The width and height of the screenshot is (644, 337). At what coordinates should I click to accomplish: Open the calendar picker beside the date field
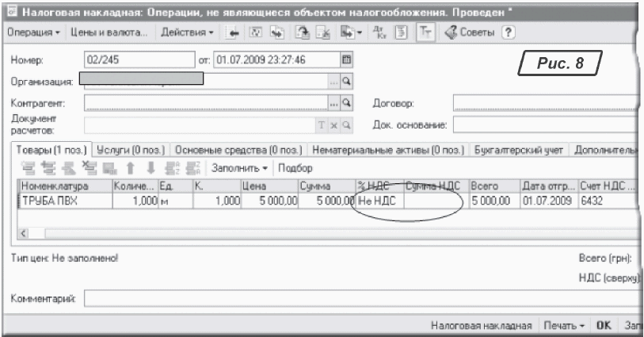pos(345,59)
